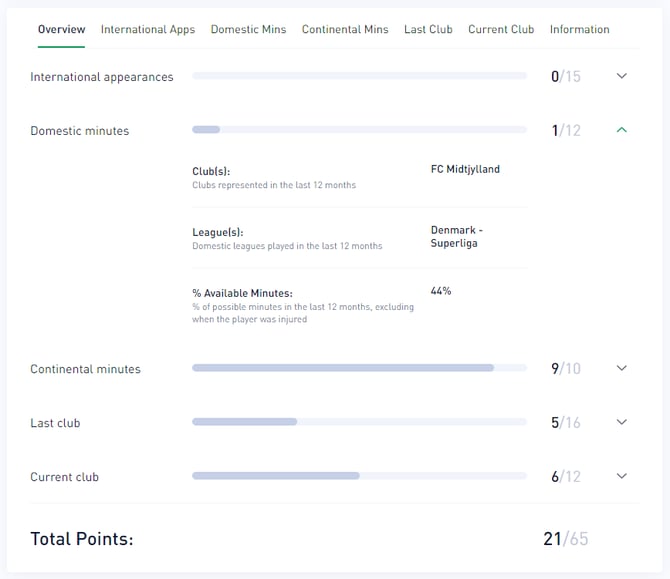Collapse the Domestic minutes section
This screenshot has height=579, width=670.
[x=621, y=130]
